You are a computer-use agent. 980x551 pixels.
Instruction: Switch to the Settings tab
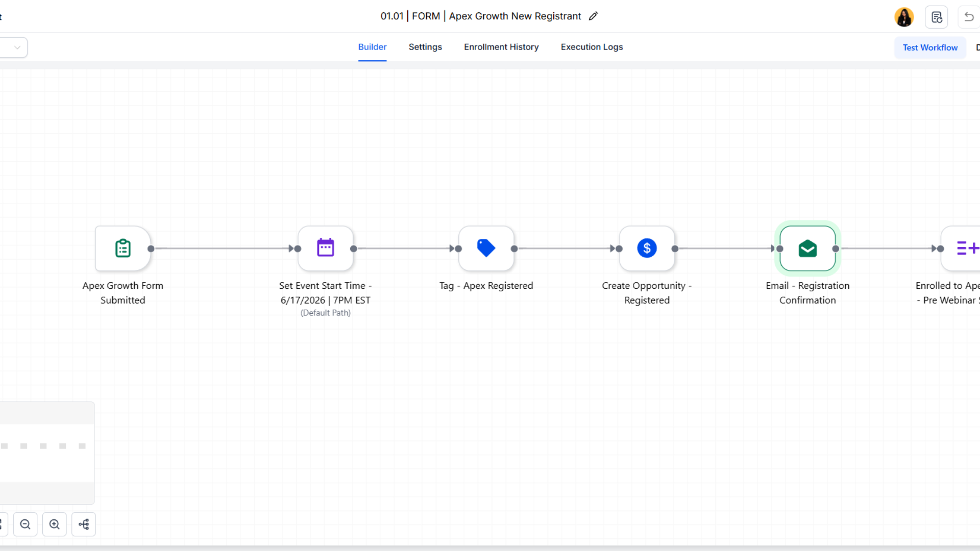coord(425,47)
